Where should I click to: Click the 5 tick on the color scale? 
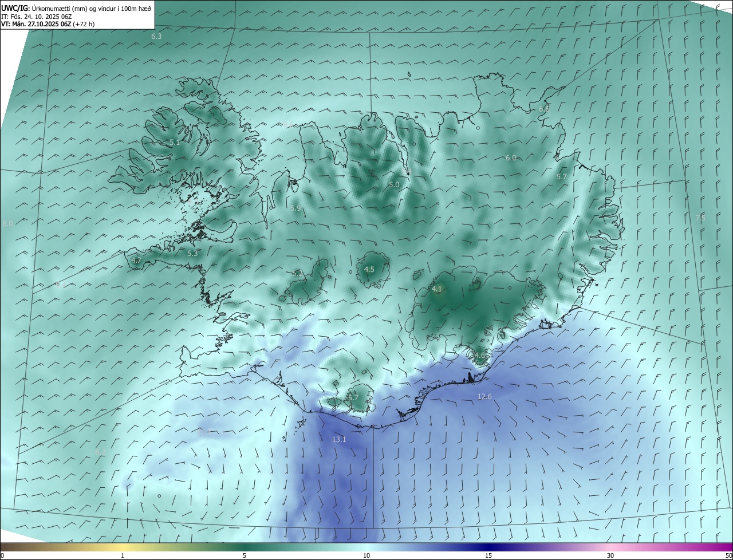coord(245,555)
